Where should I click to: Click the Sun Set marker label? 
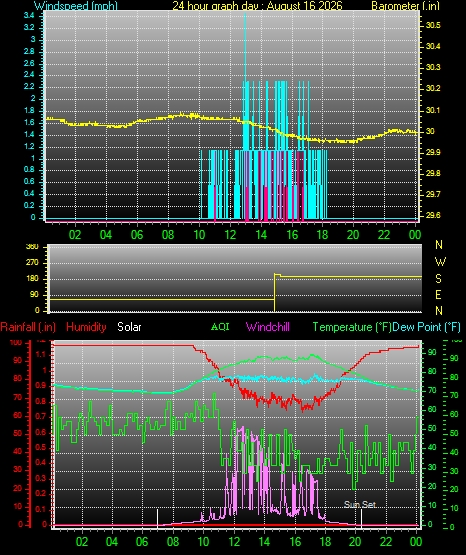pos(359,504)
